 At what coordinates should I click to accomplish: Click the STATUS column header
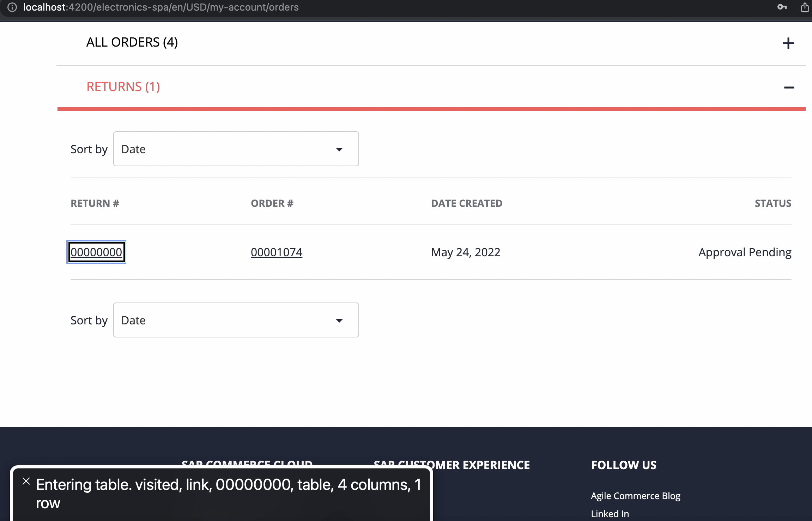[773, 203]
